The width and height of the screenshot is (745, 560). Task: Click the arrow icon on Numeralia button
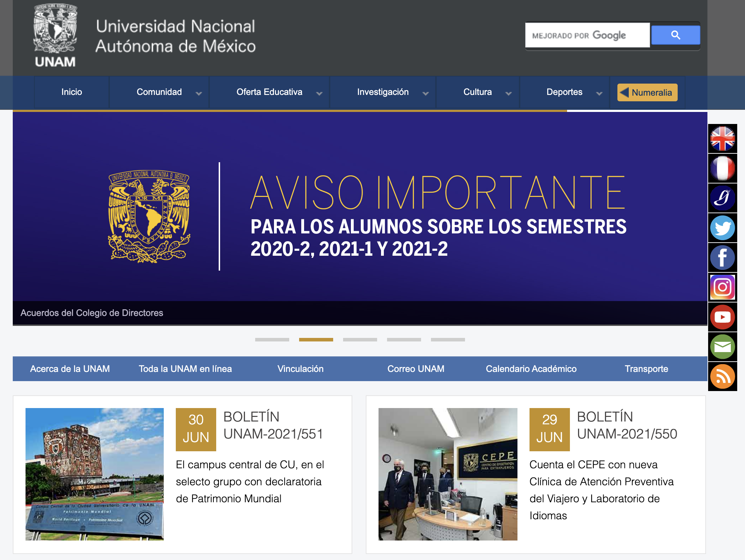tap(624, 92)
